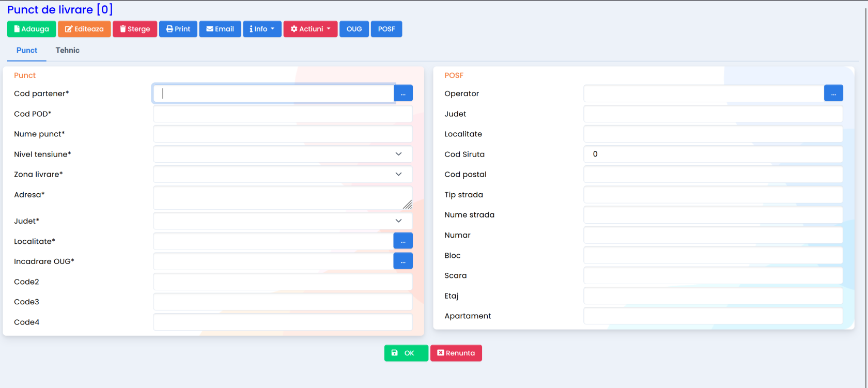Open the Info dropdown menu
Viewport: 868px width, 388px height.
coord(262,29)
